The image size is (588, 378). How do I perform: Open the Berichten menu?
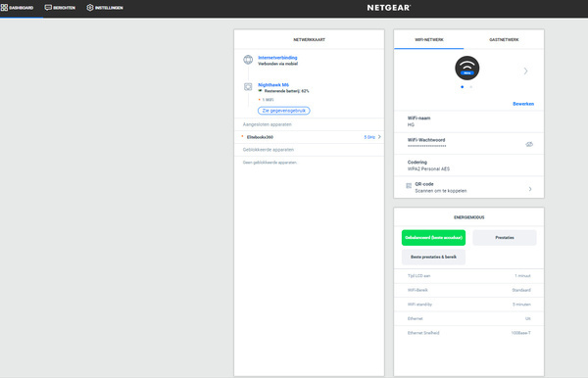coord(60,8)
